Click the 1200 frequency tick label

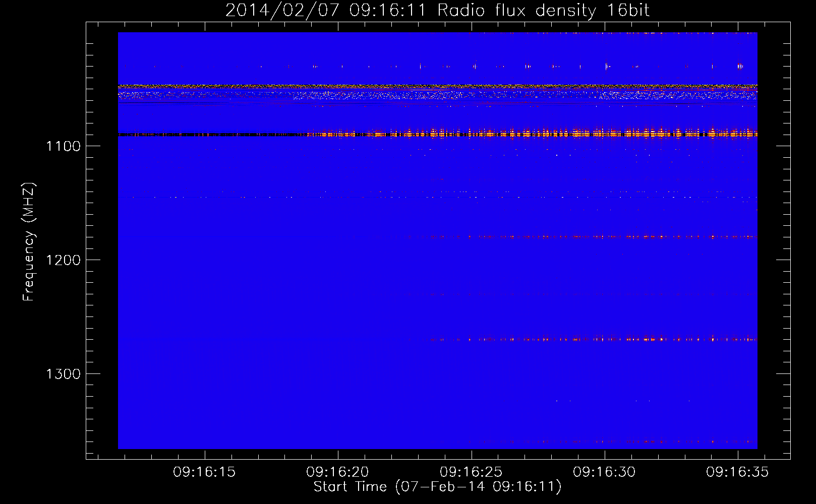63,260
